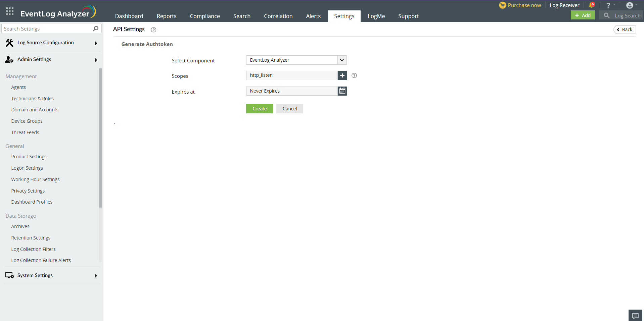Open the Alerts tab

click(313, 16)
